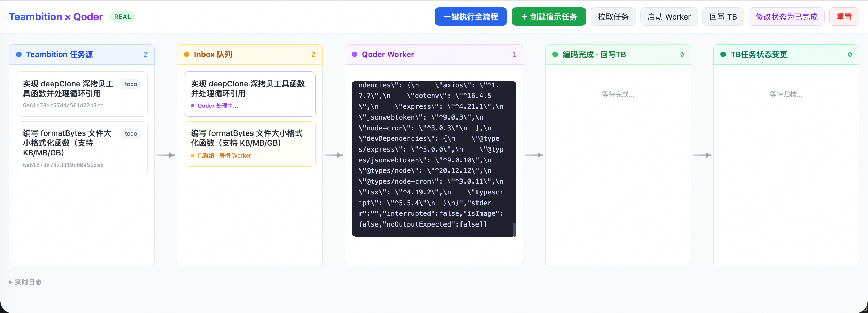868x313 pixels.
Task: Select the formatBytes card in Inbox 队列
Action: 250,144
